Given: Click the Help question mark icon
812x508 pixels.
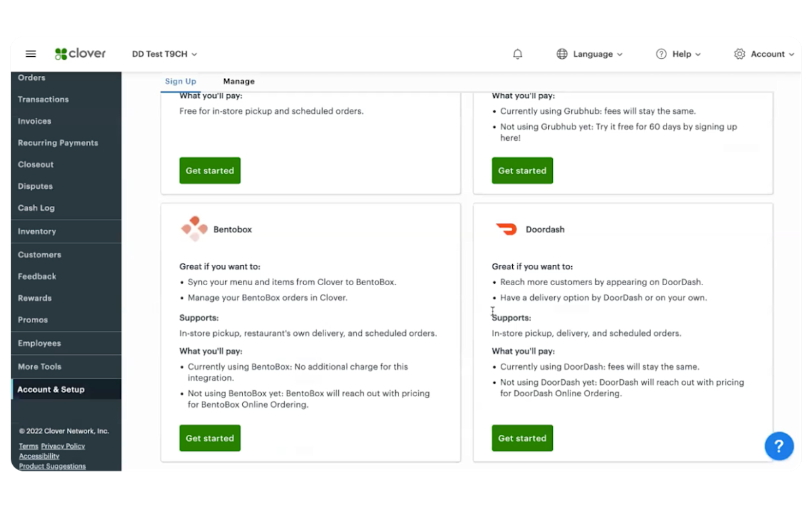Looking at the screenshot, I should [x=661, y=54].
